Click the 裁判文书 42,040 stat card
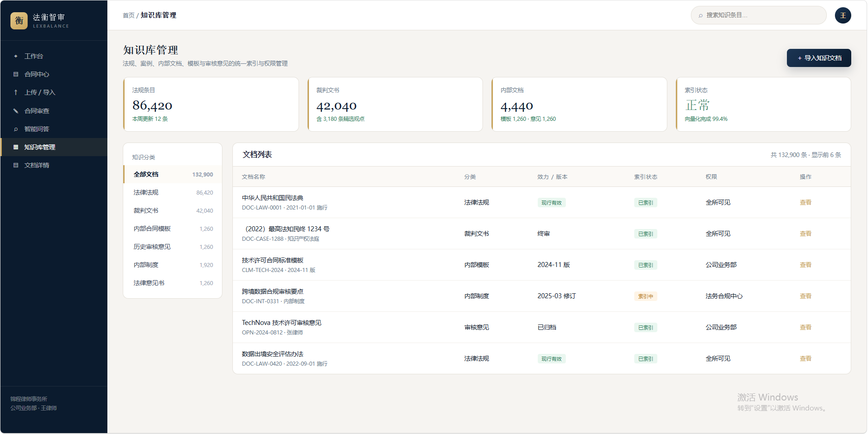The width and height of the screenshot is (868, 434). coord(395,105)
